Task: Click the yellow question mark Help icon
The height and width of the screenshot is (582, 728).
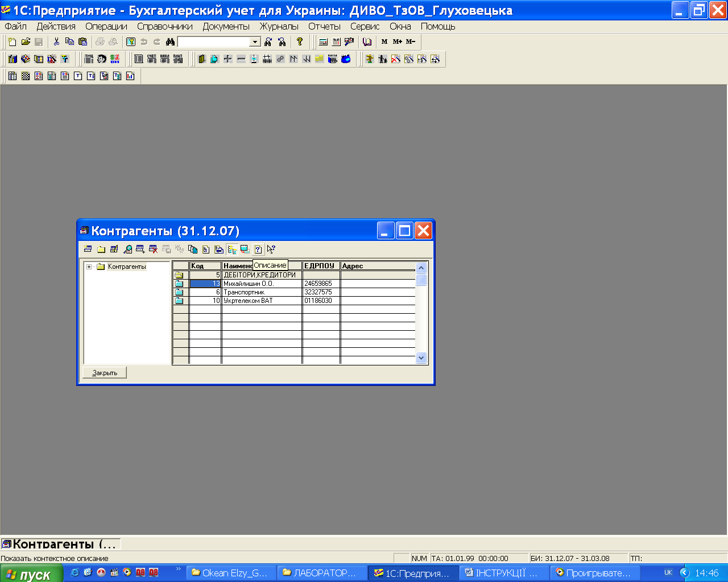Action: pos(300,41)
